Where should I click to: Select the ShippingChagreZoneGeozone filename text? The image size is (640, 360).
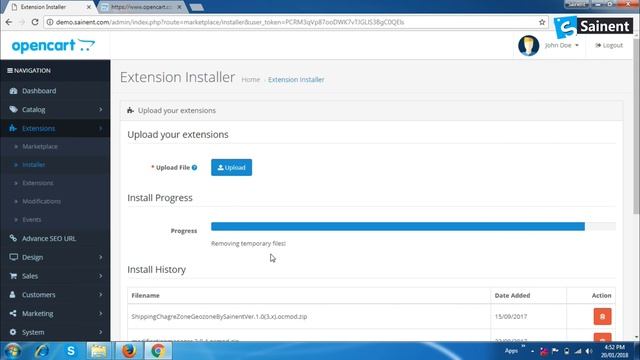(x=219, y=316)
